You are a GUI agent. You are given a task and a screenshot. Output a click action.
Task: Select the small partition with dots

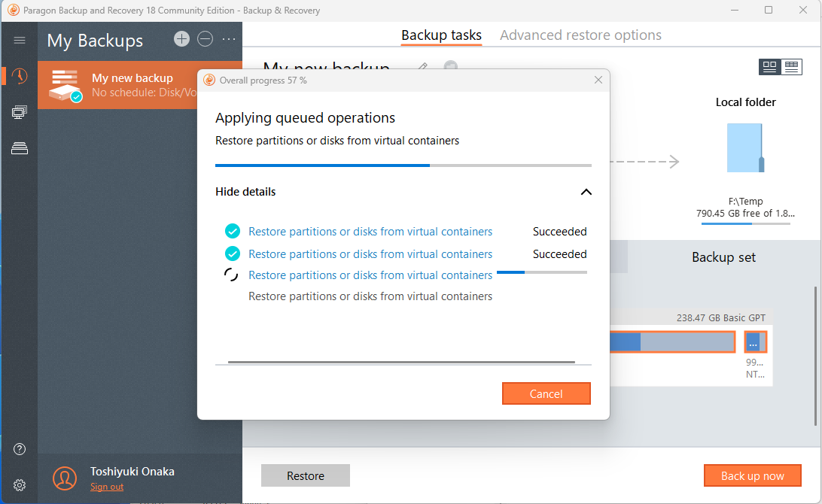pyautogui.click(x=756, y=342)
